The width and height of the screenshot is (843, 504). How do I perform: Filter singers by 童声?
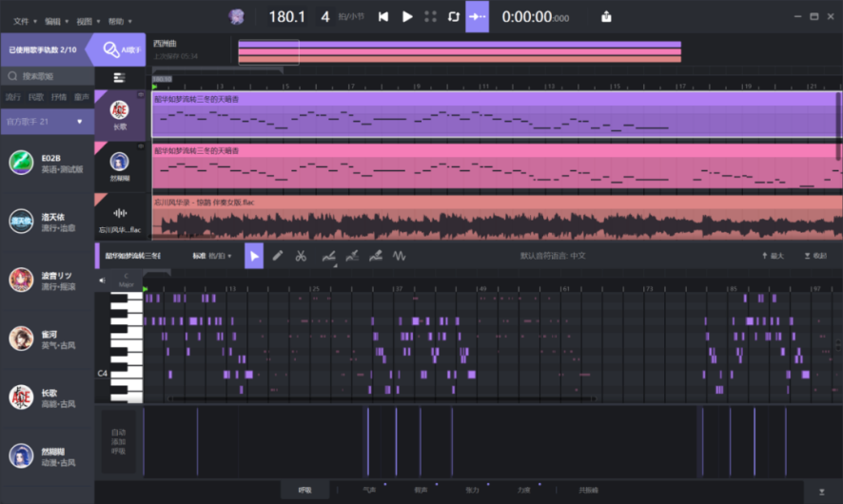pos(82,97)
